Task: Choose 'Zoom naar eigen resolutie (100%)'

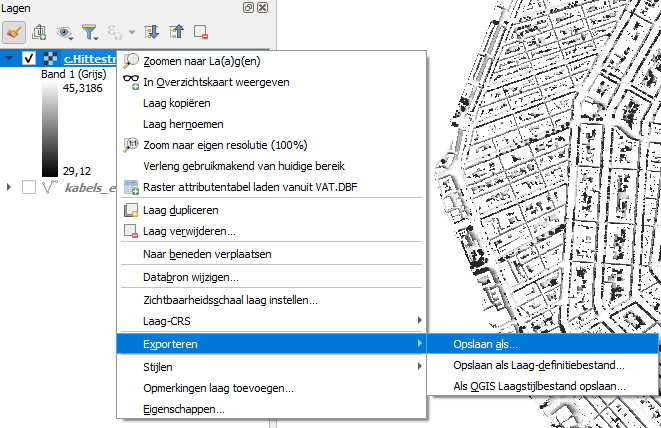Action: [x=271, y=145]
